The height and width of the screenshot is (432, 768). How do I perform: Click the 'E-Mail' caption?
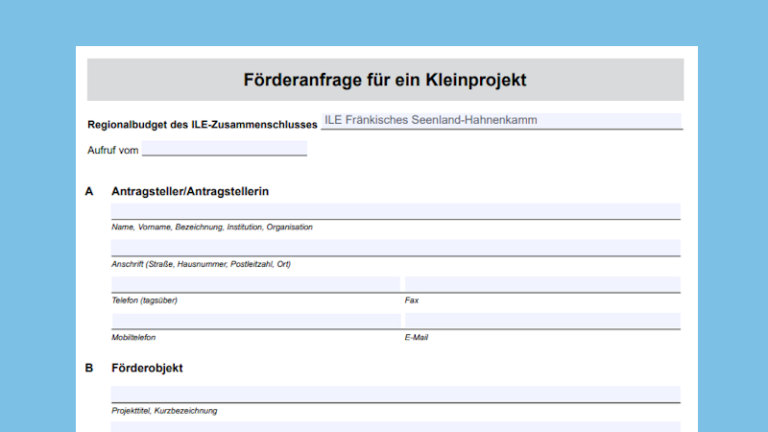tap(416, 337)
